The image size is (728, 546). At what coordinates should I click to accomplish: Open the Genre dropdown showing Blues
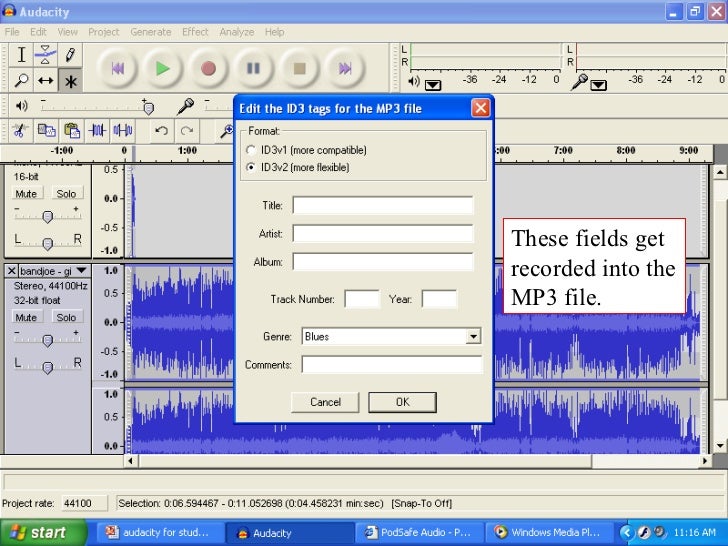point(473,337)
